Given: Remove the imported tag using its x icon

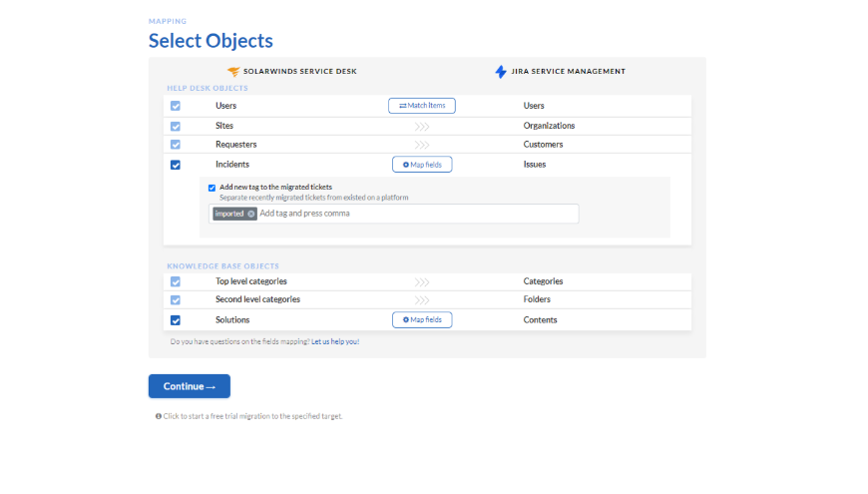Looking at the screenshot, I should point(250,214).
